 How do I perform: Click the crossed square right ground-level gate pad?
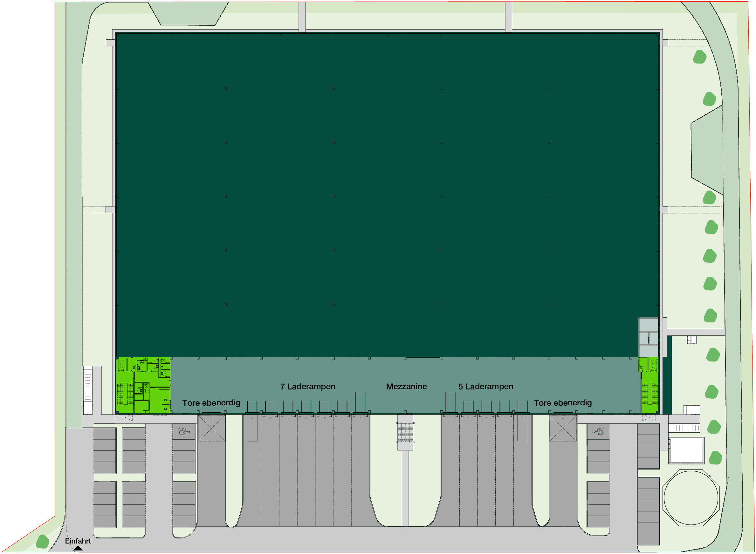coord(563,428)
